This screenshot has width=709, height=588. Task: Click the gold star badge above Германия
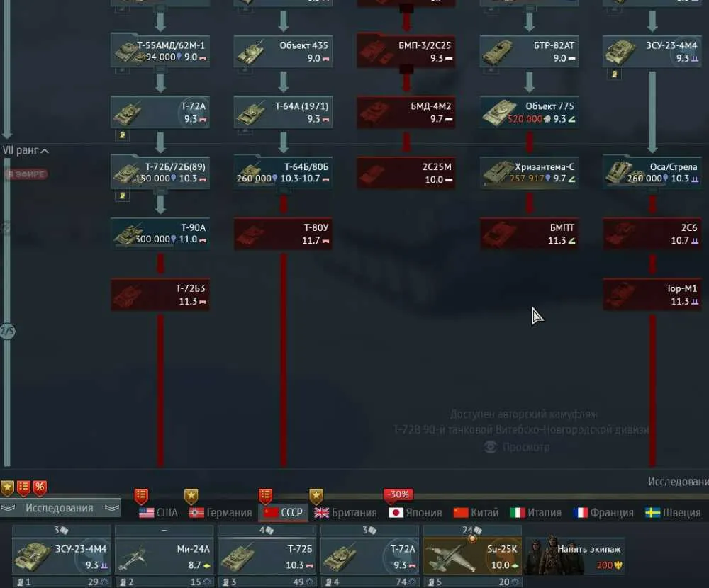(191, 496)
